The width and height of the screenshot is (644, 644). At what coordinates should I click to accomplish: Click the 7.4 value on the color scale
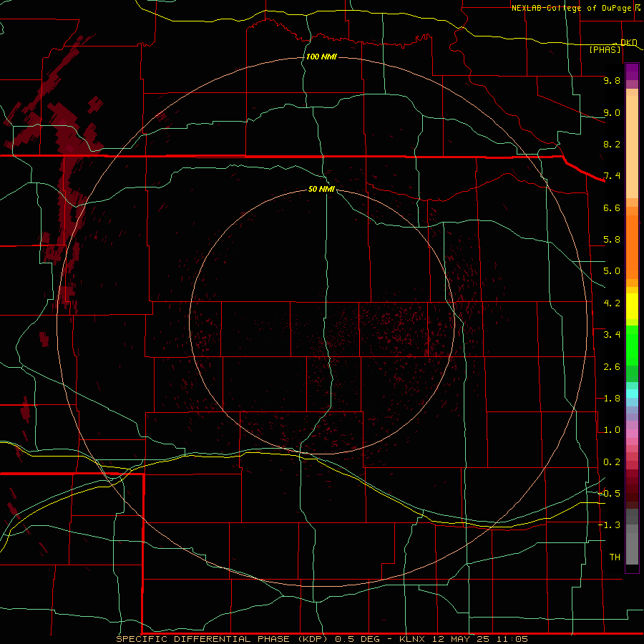pos(612,176)
